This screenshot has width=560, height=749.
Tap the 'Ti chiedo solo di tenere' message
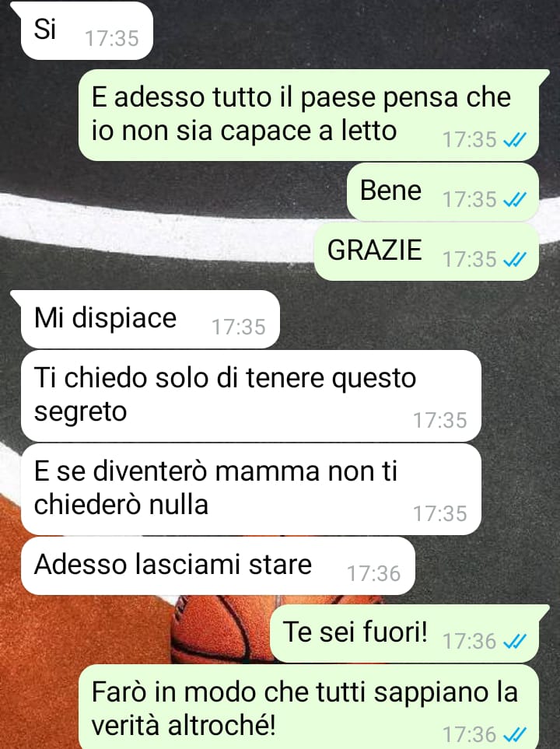pyautogui.click(x=251, y=396)
